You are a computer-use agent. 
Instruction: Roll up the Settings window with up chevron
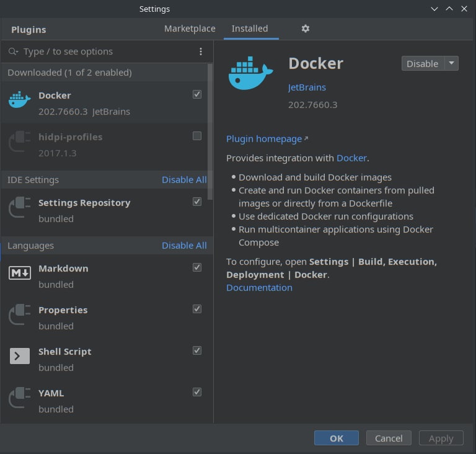coord(449,9)
